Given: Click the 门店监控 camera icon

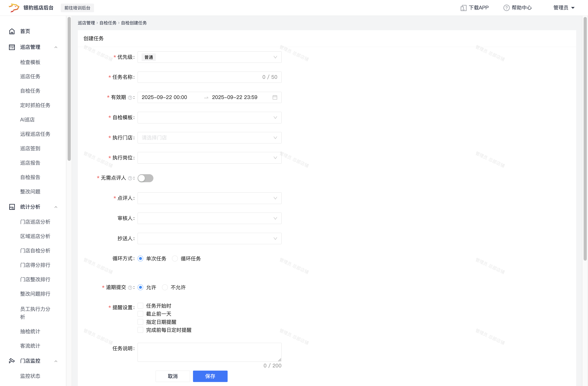Looking at the screenshot, I should pos(12,361).
